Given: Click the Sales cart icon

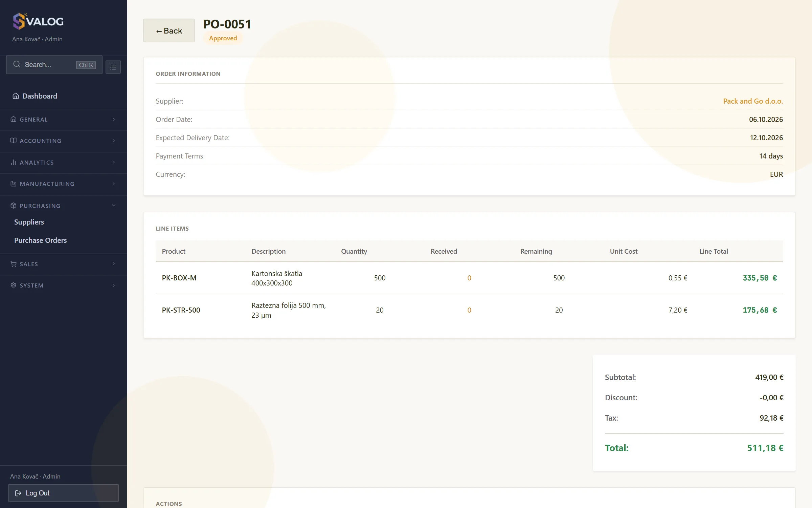Looking at the screenshot, I should pos(14,264).
